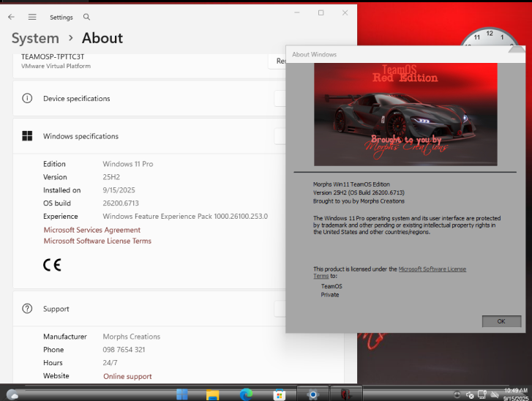Launch File Explorer from the taskbar

[x=213, y=394]
